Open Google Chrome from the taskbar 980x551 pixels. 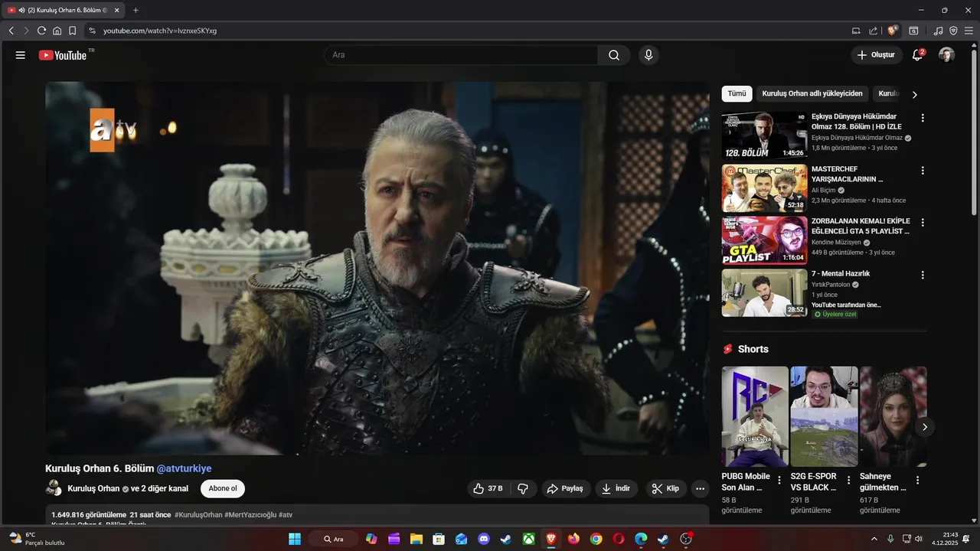(596, 539)
